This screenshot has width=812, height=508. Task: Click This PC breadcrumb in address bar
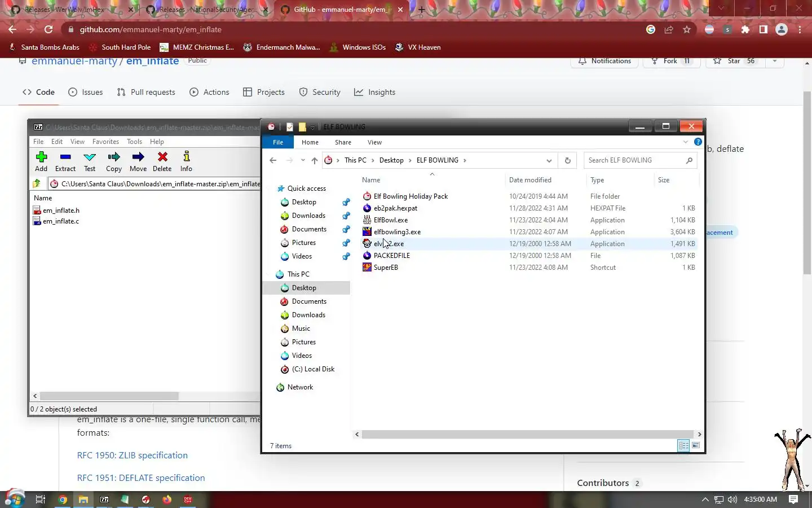(355, 160)
